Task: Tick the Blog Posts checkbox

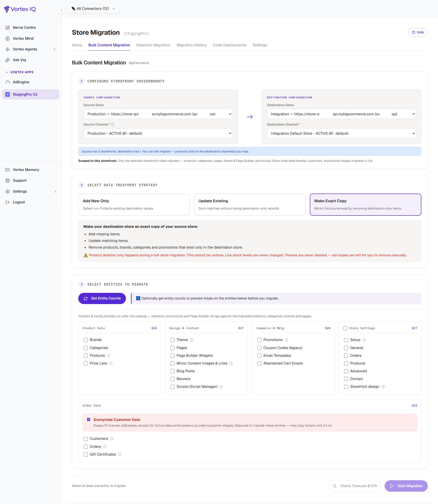Action: tap(172, 371)
